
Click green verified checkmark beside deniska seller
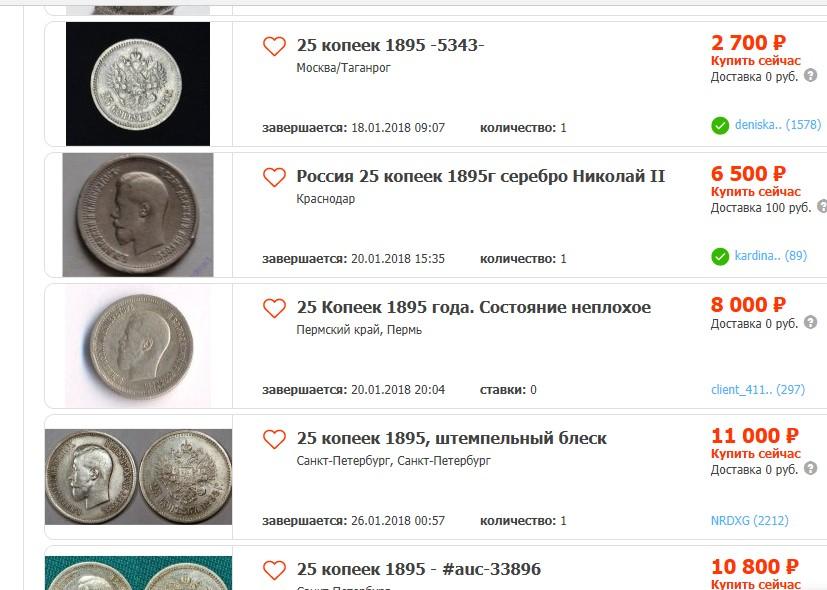coord(720,126)
